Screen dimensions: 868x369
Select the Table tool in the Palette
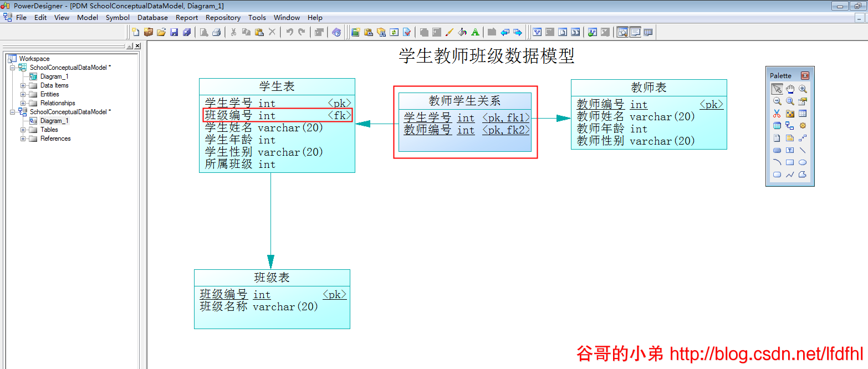[x=803, y=112]
